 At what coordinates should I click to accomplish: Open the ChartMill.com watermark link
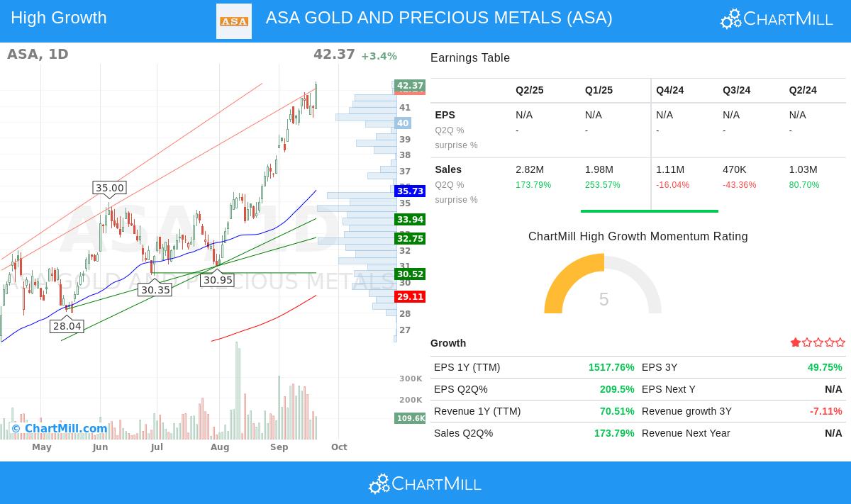[x=60, y=428]
